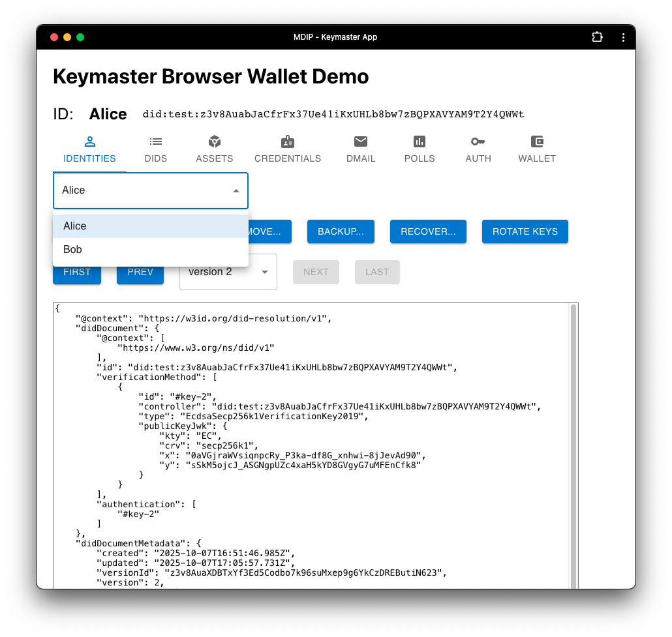Click the DMail envelope icon
The width and height of the screenshot is (672, 637).
[361, 141]
